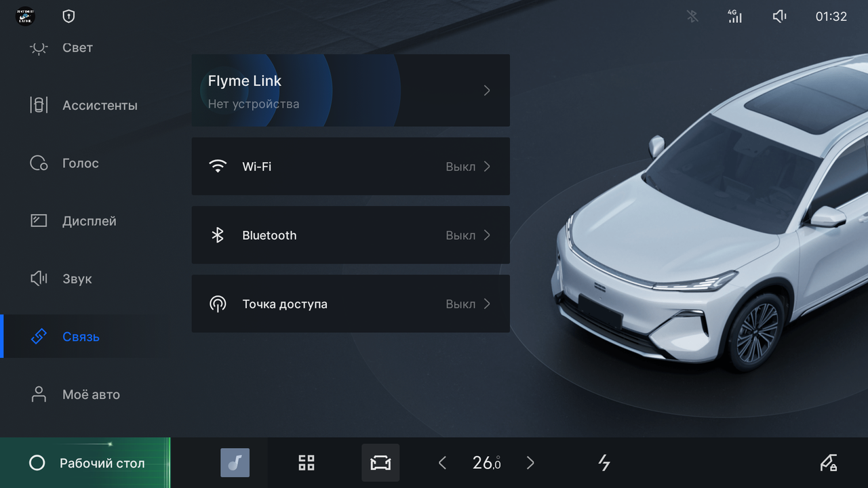Click the lock screen icon
Image resolution: width=868 pixels, height=488 pixels.
(x=828, y=463)
